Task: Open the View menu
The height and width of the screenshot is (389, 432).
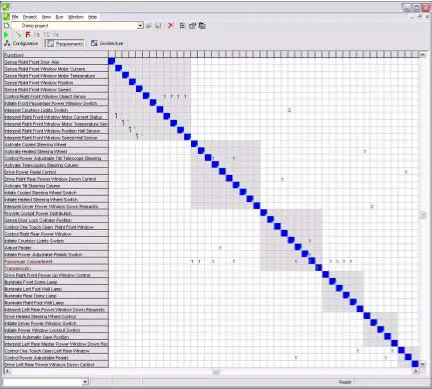Action: coord(46,17)
